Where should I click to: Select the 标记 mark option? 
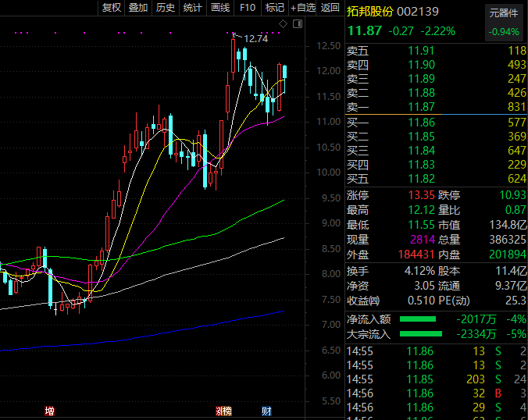point(275,7)
